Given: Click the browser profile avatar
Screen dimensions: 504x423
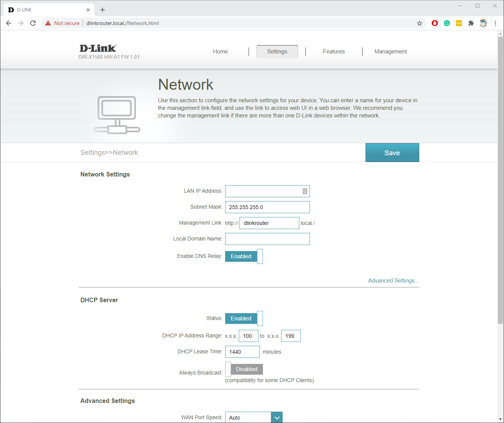Looking at the screenshot, I should click(x=483, y=23).
